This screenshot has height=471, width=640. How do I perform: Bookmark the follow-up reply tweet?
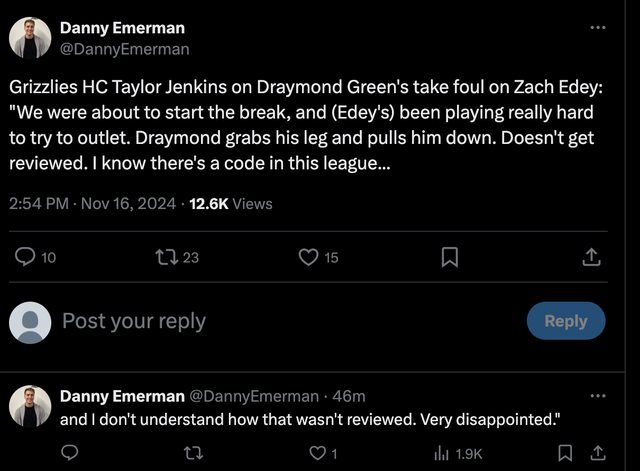click(565, 453)
